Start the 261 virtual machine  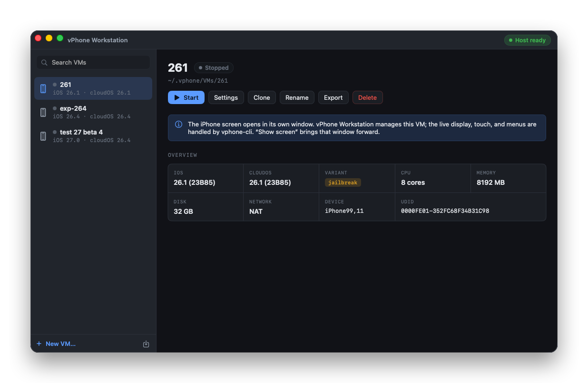186,97
